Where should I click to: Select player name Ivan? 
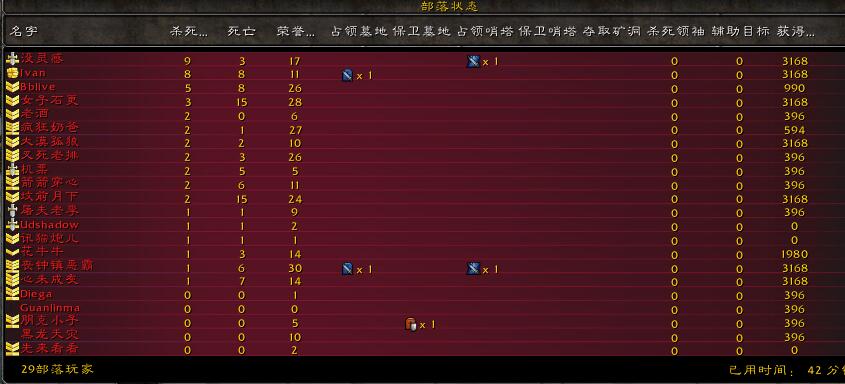click(33, 73)
